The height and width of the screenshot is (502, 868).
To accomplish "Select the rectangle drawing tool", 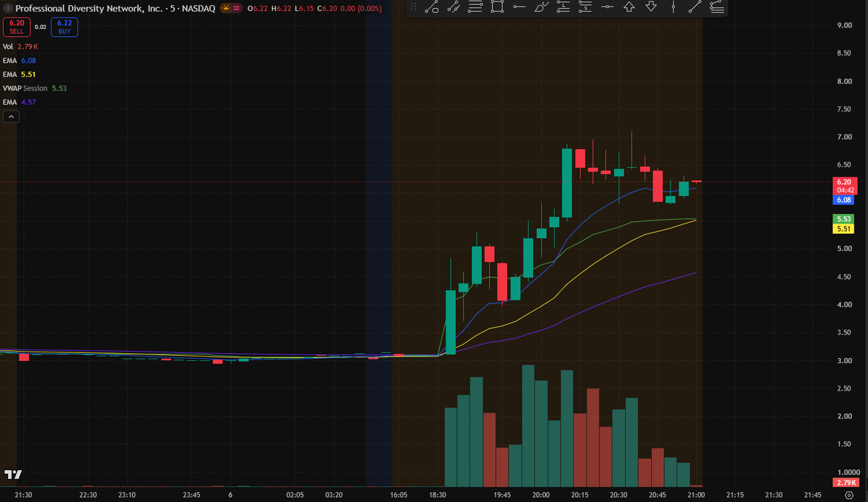I will (497, 8).
